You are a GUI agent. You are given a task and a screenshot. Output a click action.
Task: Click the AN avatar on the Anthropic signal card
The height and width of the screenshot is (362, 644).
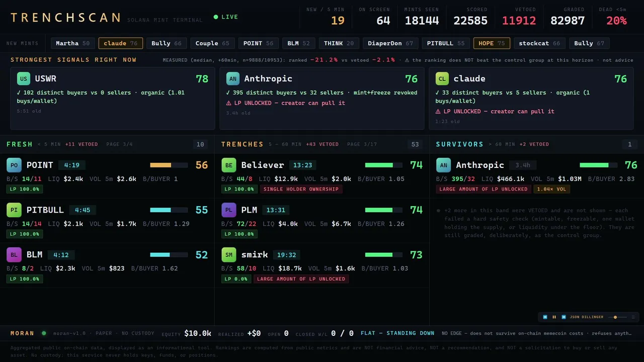[x=233, y=78]
